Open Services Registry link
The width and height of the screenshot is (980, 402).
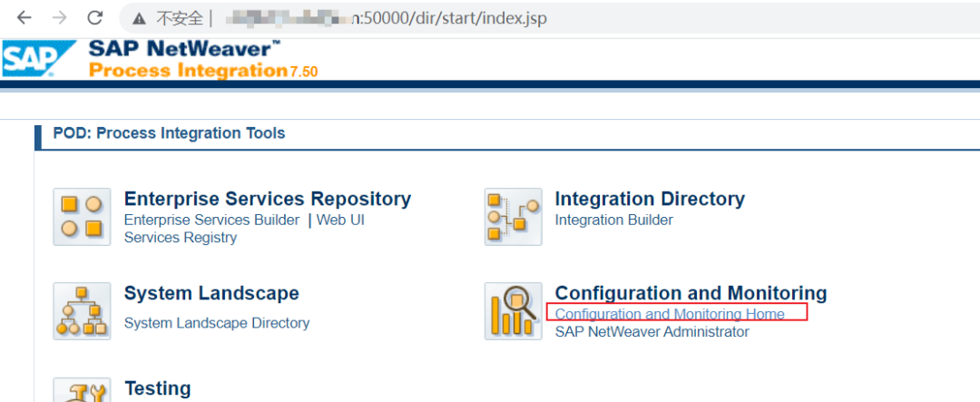(x=181, y=238)
